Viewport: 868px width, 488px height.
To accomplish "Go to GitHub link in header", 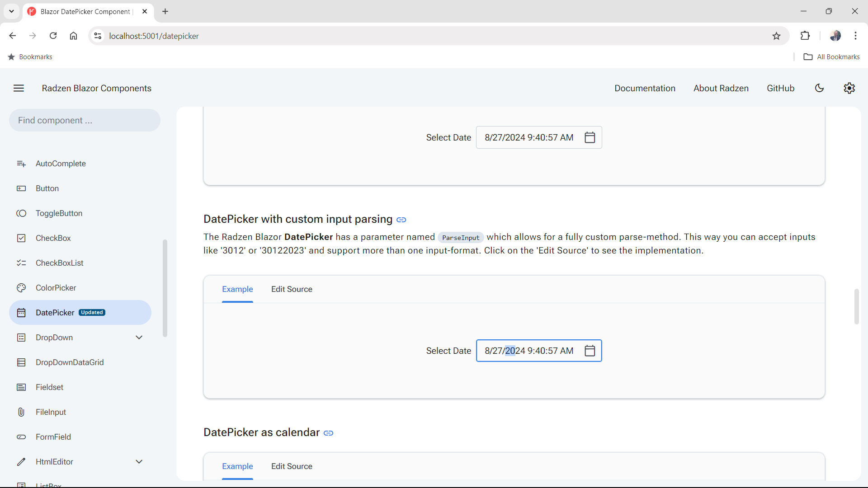I will coord(780,88).
